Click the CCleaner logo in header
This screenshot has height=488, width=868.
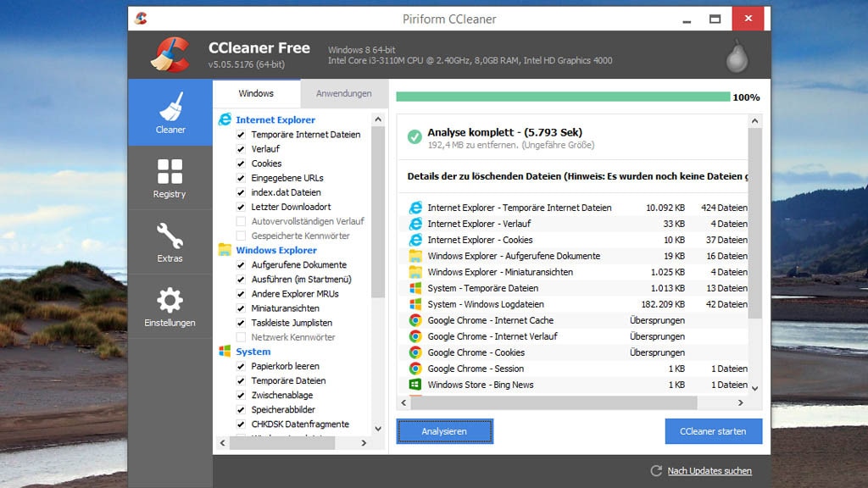[x=170, y=55]
